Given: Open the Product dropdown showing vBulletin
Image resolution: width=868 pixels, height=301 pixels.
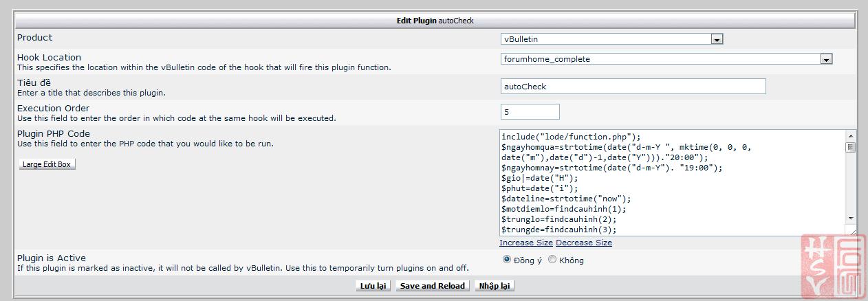Looking at the screenshot, I should click(717, 40).
